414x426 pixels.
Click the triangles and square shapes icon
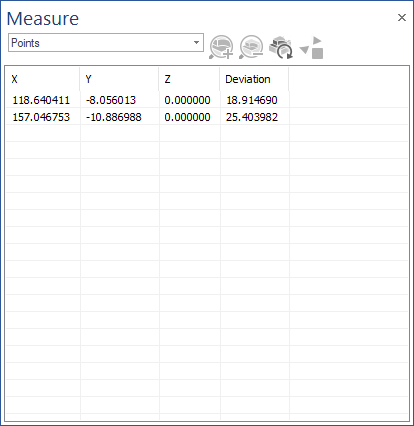coord(311,47)
